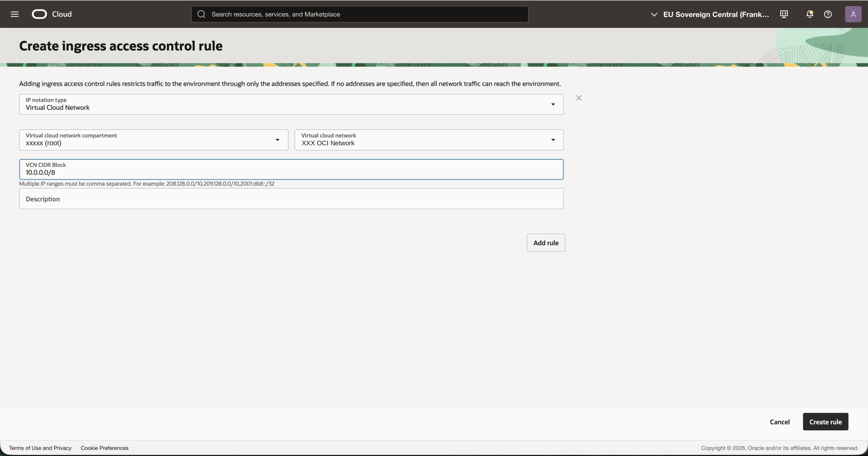Click the Cloud text in the header
This screenshot has width=868, height=456.
(62, 14)
